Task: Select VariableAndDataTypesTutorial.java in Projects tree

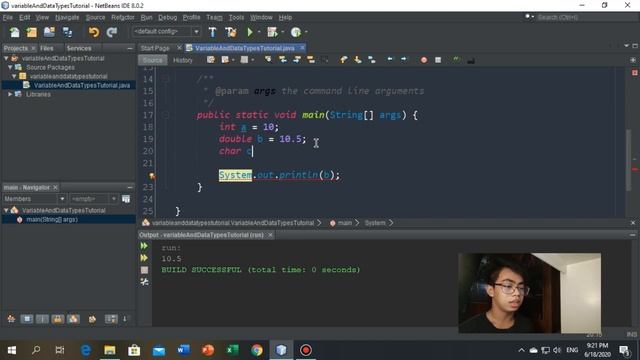Action: point(82,85)
